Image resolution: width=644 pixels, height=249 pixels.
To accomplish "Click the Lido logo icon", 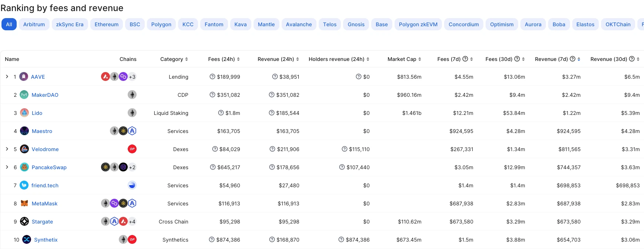I will [x=24, y=113].
